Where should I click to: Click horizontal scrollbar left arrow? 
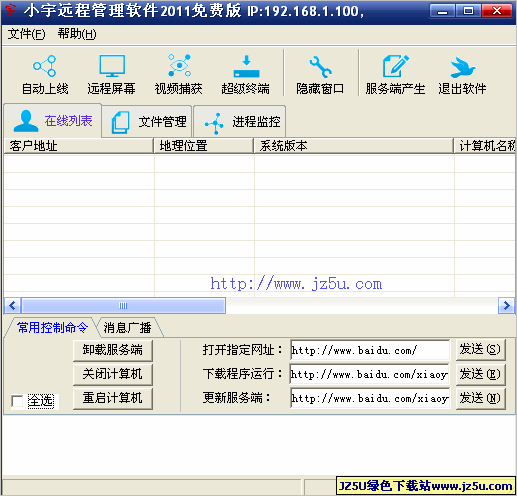13,305
